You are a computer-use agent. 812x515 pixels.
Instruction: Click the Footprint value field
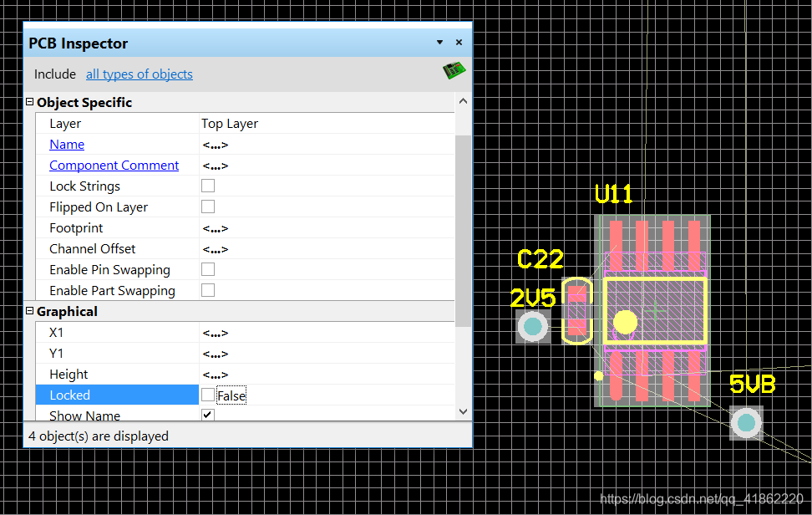click(x=327, y=228)
